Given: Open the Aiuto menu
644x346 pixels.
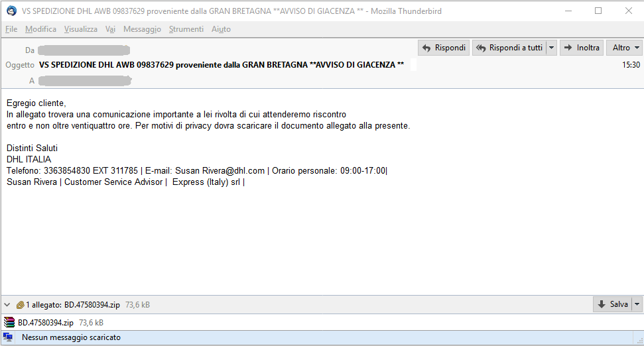Looking at the screenshot, I should [221, 29].
